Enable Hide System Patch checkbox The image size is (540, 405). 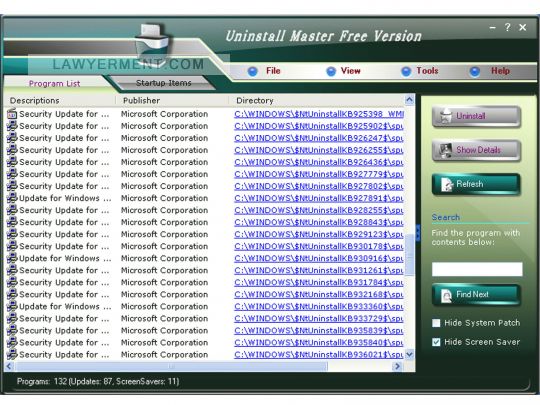click(x=436, y=323)
